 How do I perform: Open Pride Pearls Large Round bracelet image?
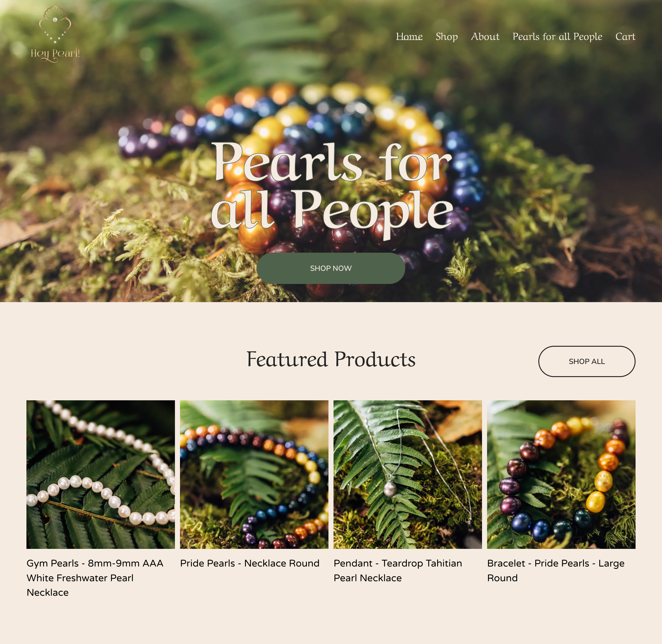click(561, 474)
